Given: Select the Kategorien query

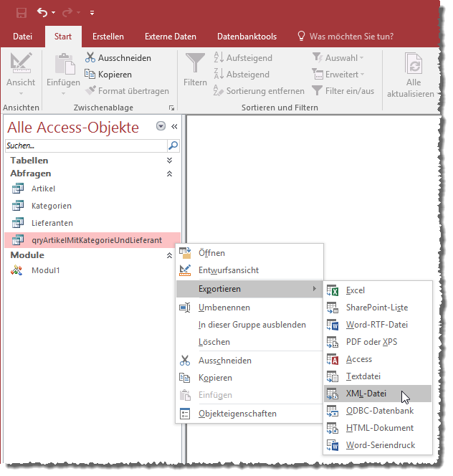Looking at the screenshot, I should point(92,206).
